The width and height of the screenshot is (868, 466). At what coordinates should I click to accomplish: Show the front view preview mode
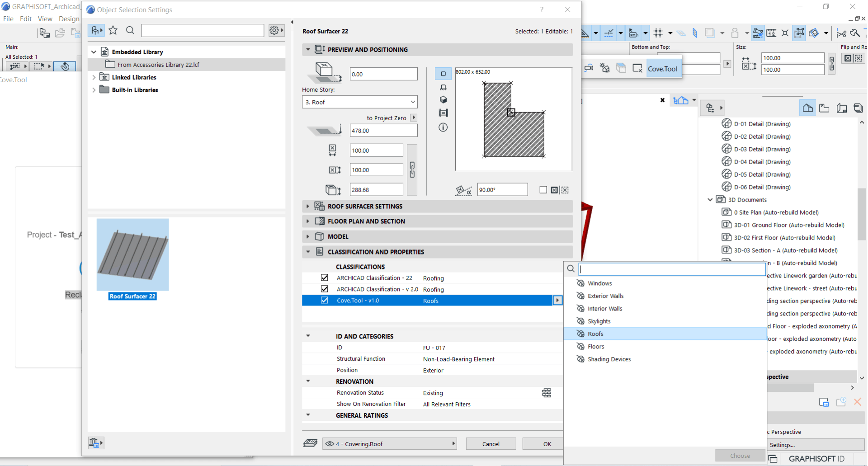(443, 87)
